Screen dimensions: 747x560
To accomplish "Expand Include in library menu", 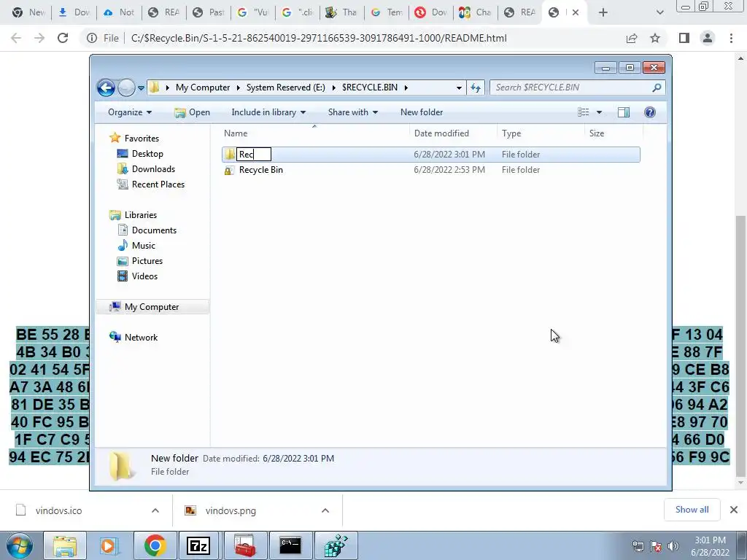I will [x=268, y=112].
